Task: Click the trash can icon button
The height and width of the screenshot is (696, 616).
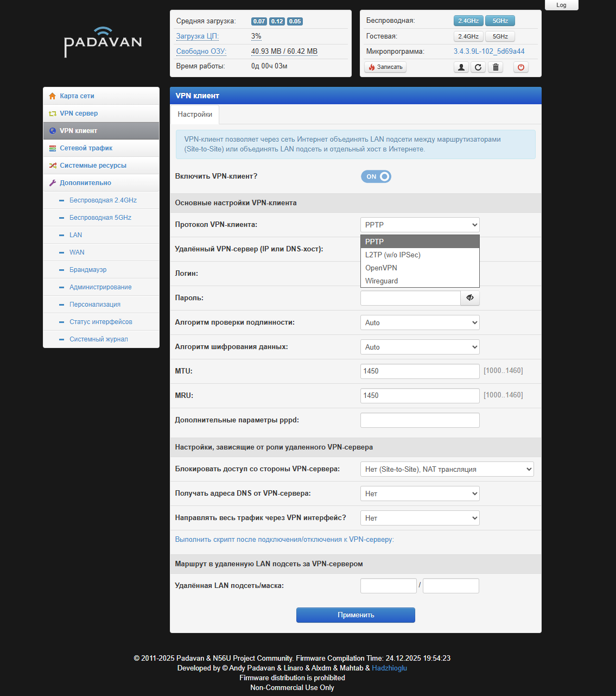Action: (495, 67)
